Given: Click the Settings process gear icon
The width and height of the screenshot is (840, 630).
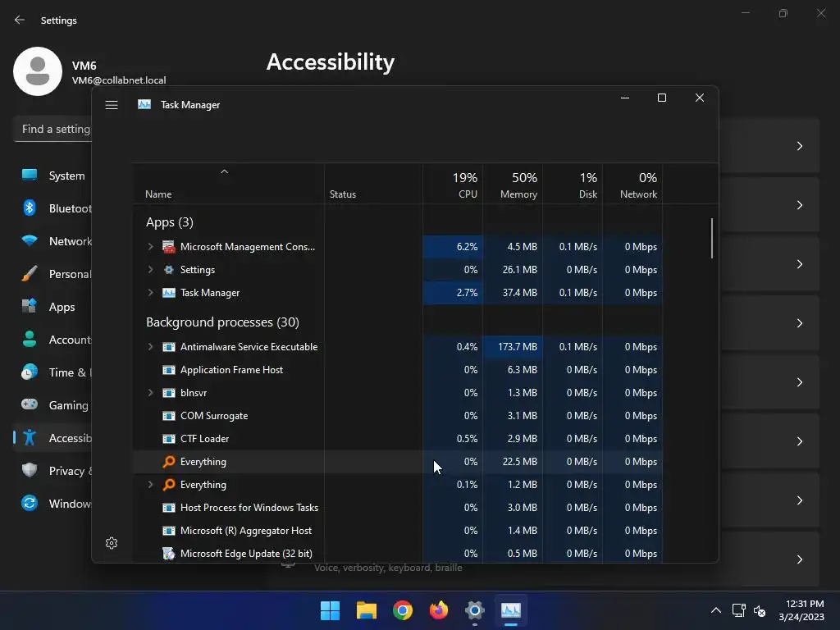Looking at the screenshot, I should pos(169,270).
